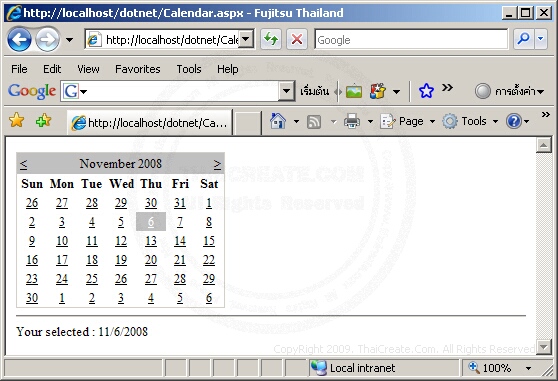Click the Print icon
558x381 pixels.
352,121
